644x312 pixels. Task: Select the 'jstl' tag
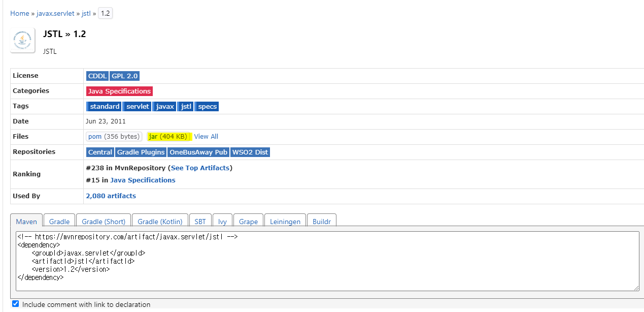[x=186, y=106]
